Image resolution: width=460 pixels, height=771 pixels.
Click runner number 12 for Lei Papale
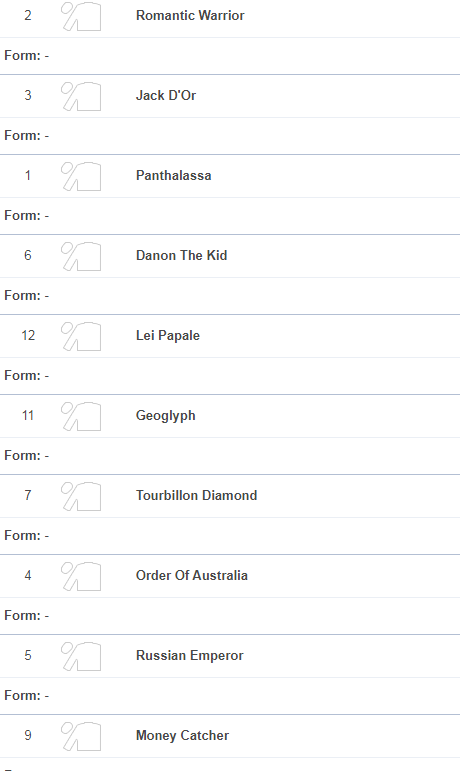[28, 335]
